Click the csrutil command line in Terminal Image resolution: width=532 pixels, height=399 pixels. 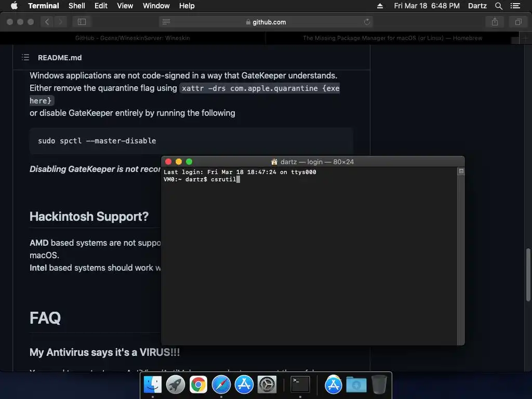(202, 179)
